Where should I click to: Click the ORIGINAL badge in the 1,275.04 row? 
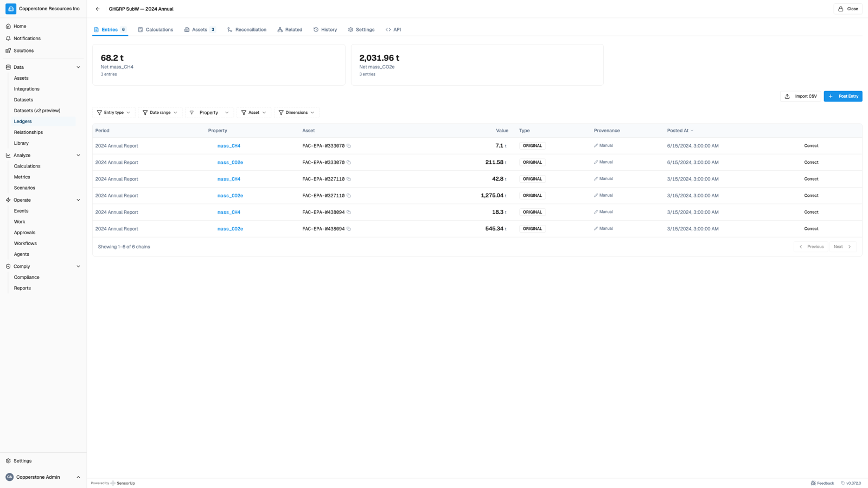[x=532, y=196]
